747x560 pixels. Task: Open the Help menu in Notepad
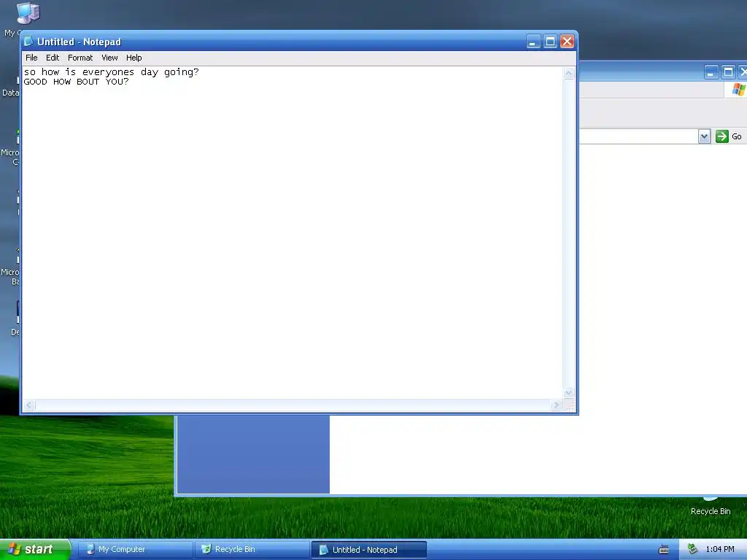coord(134,58)
